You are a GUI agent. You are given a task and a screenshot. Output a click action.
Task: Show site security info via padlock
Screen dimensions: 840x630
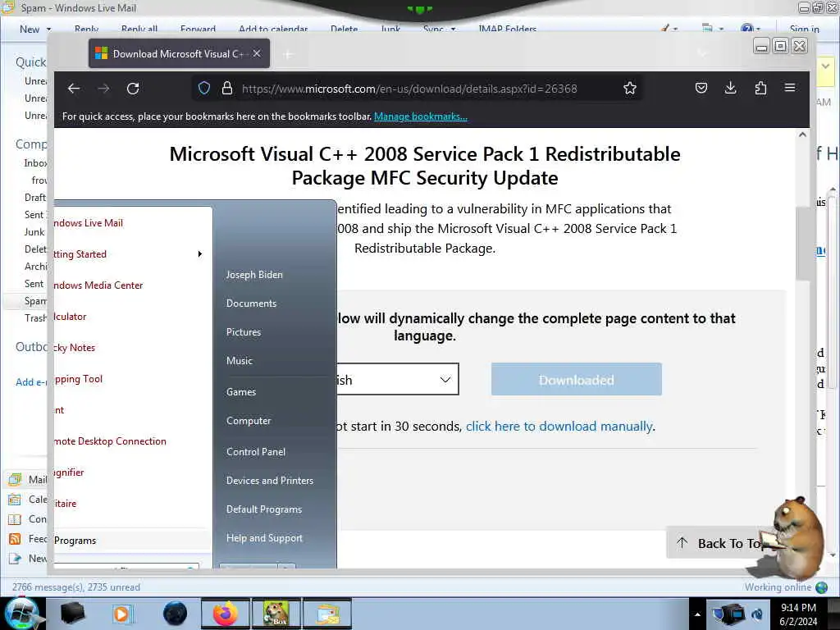click(x=227, y=89)
